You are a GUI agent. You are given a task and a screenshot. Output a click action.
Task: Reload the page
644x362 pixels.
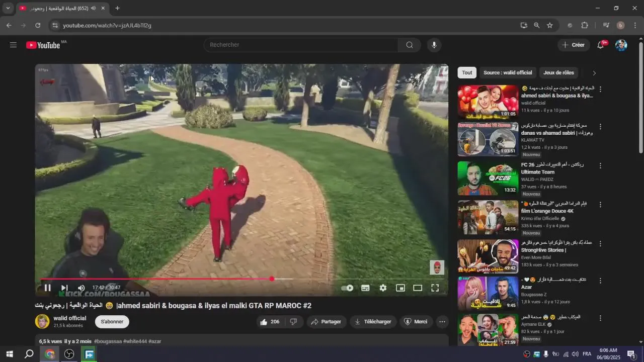click(38, 25)
